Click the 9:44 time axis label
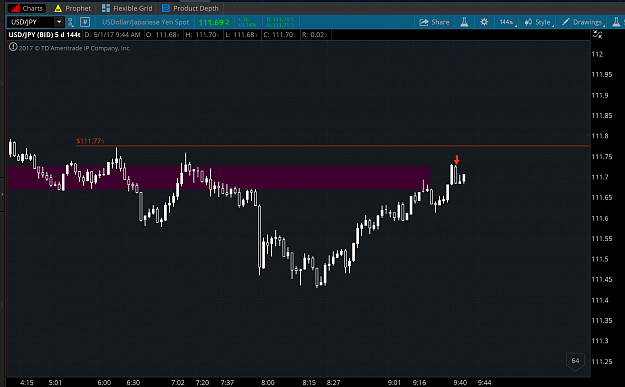Screen dimensions: 625x387 [x=484, y=383]
